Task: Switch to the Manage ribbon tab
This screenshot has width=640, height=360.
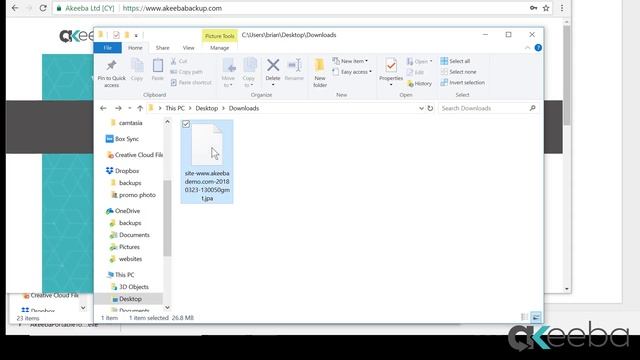Action: pyautogui.click(x=220, y=48)
